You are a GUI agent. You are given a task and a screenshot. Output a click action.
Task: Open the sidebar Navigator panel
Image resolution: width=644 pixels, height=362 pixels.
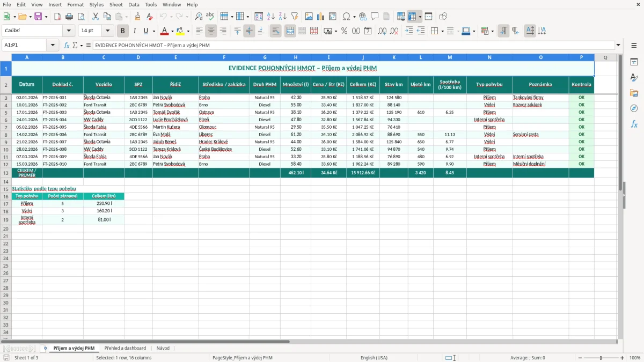(x=634, y=108)
